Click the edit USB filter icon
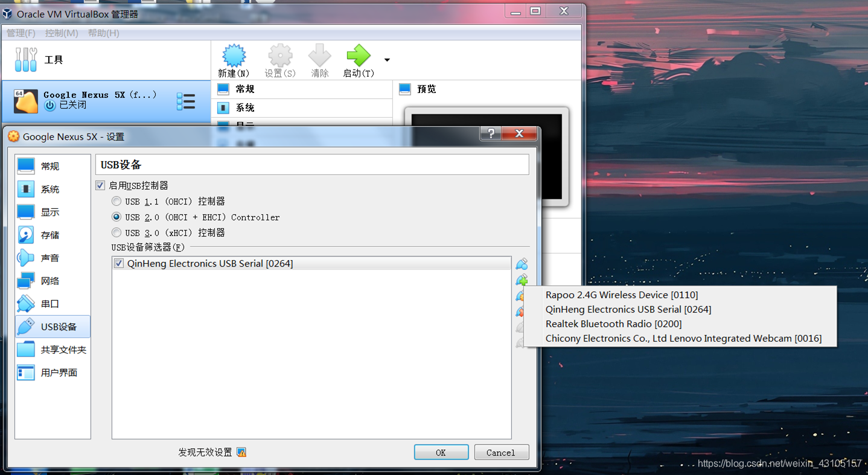The height and width of the screenshot is (475, 868). click(519, 296)
